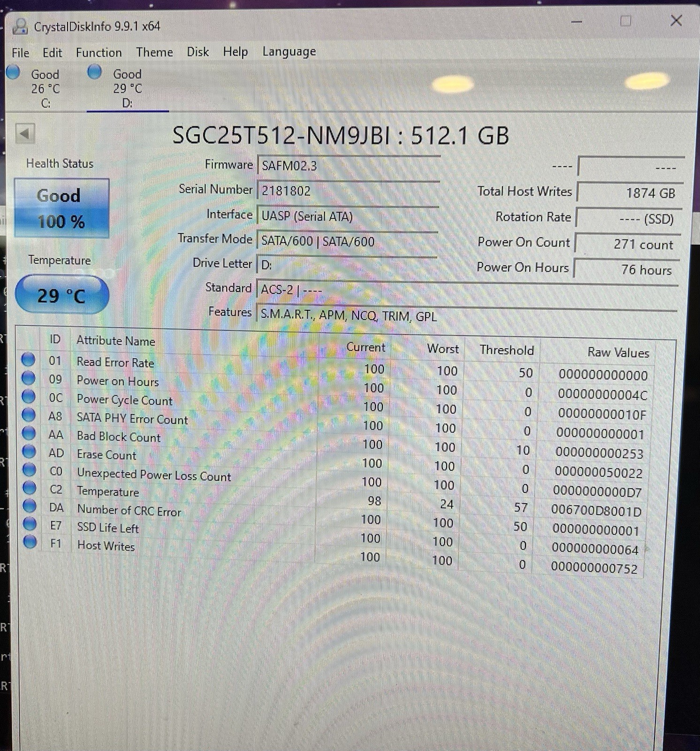Click status orb for Number of CRC Error
The image size is (700, 751).
pos(30,506)
